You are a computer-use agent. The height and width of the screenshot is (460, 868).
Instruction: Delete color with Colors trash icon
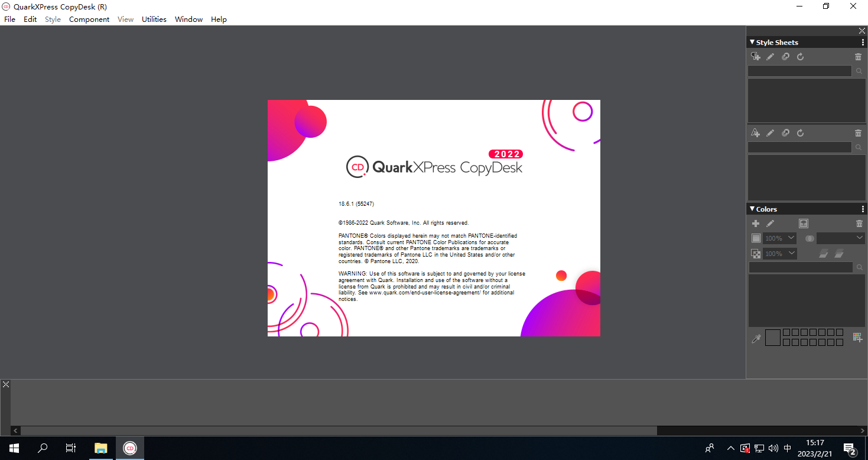[x=859, y=223]
